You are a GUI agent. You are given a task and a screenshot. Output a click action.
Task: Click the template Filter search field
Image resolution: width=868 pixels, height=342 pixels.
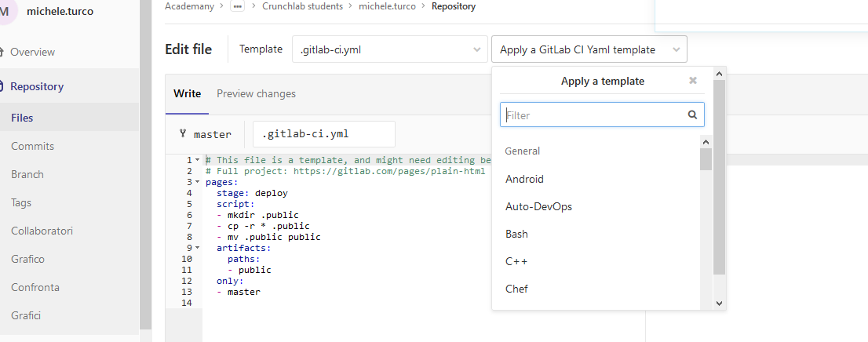click(x=602, y=115)
